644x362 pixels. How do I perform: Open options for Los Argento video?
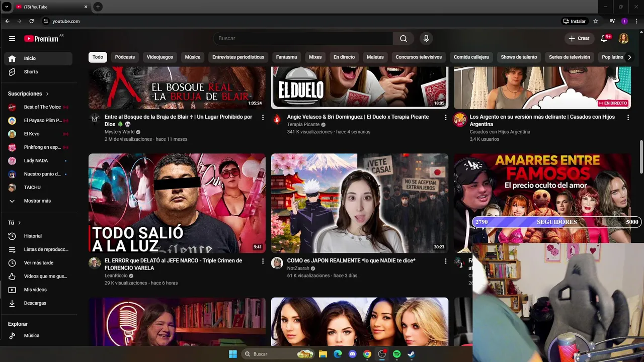click(628, 117)
